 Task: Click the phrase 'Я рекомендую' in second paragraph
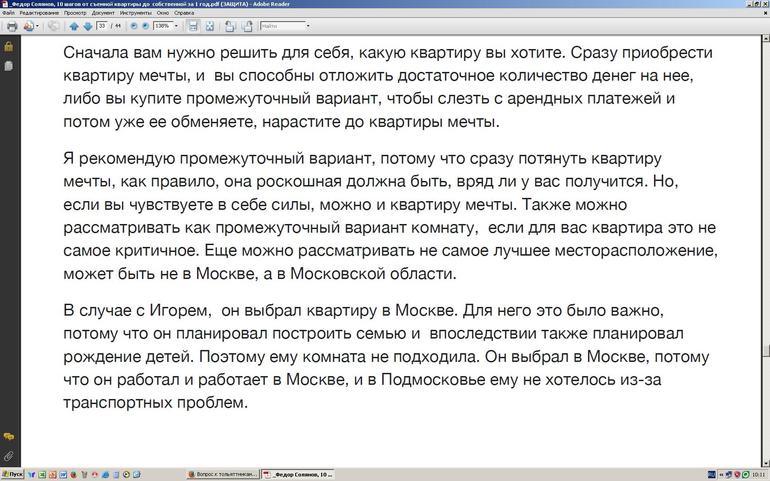[x=119, y=160]
